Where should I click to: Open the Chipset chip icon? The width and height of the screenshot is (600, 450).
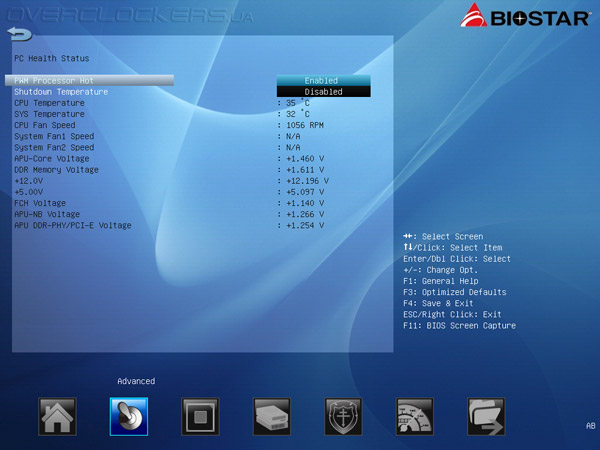coord(200,416)
